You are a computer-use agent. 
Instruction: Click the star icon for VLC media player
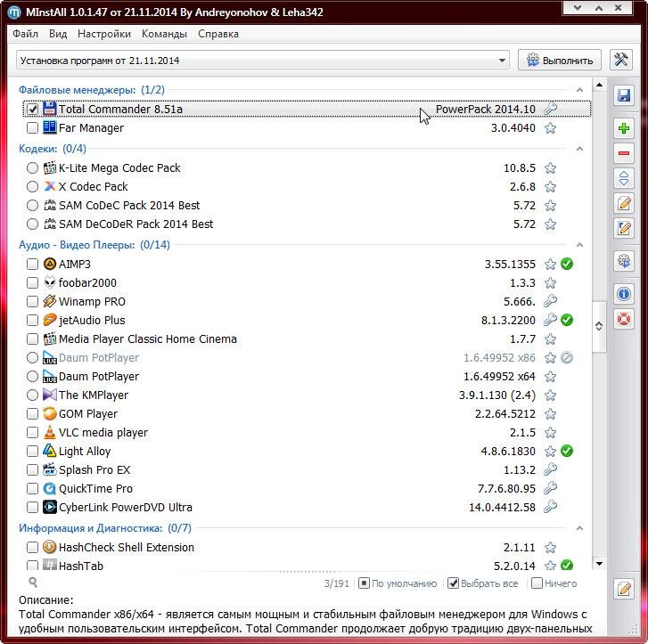click(x=550, y=433)
